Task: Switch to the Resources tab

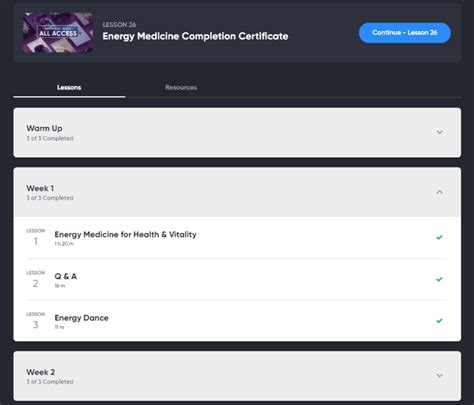Action: click(181, 87)
